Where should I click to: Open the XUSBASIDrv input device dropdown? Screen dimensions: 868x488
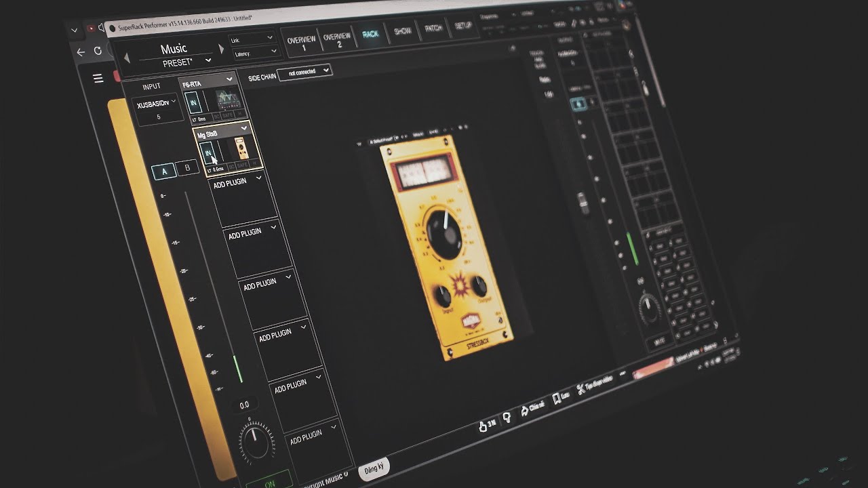157,105
